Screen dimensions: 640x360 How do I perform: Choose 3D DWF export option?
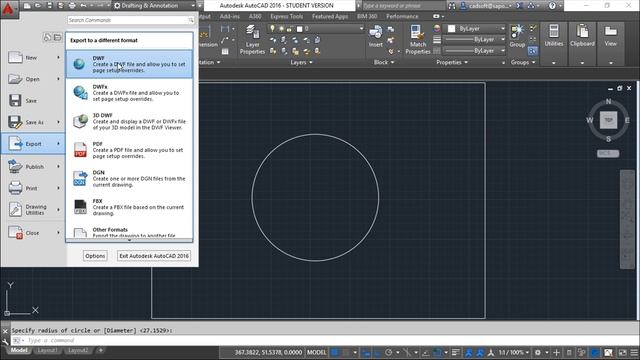pyautogui.click(x=129, y=121)
